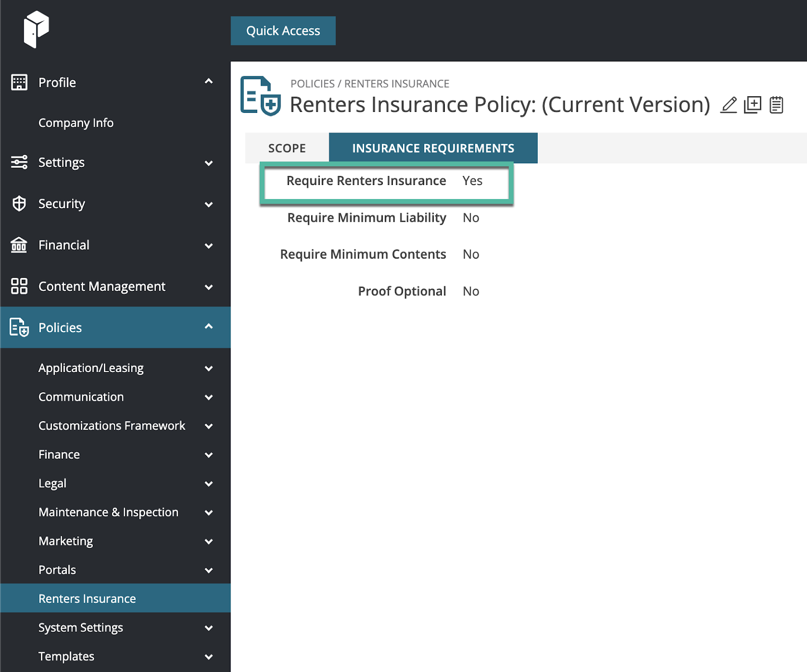Screen dimensions: 807x672
Task: Expand the Financial section chevron
Action: [x=209, y=246]
